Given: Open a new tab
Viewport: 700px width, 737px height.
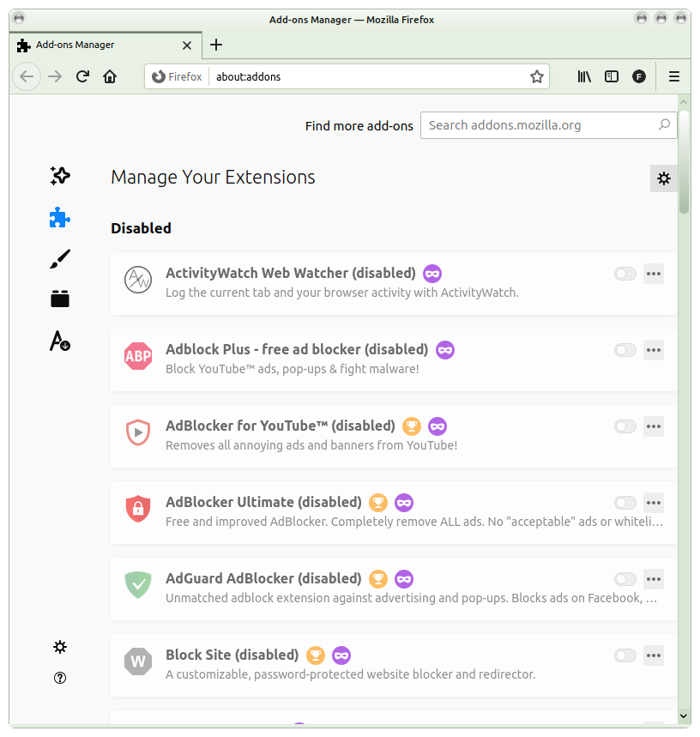Looking at the screenshot, I should (x=216, y=45).
